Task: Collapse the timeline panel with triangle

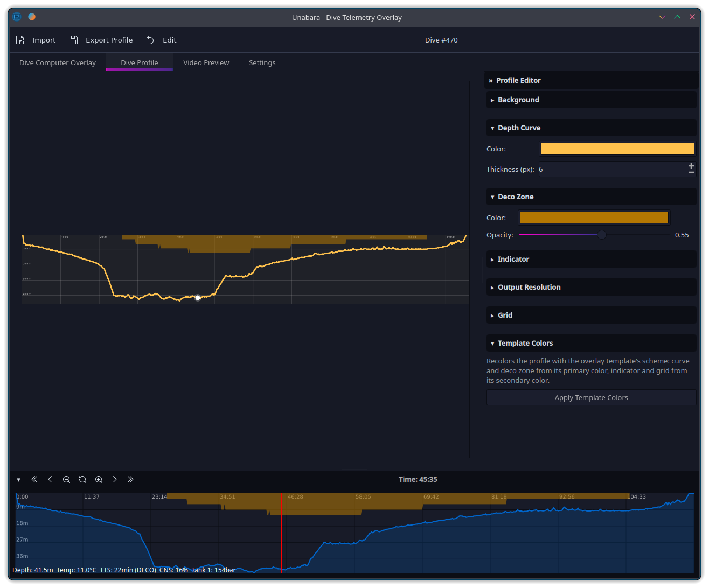Action: pos(18,480)
